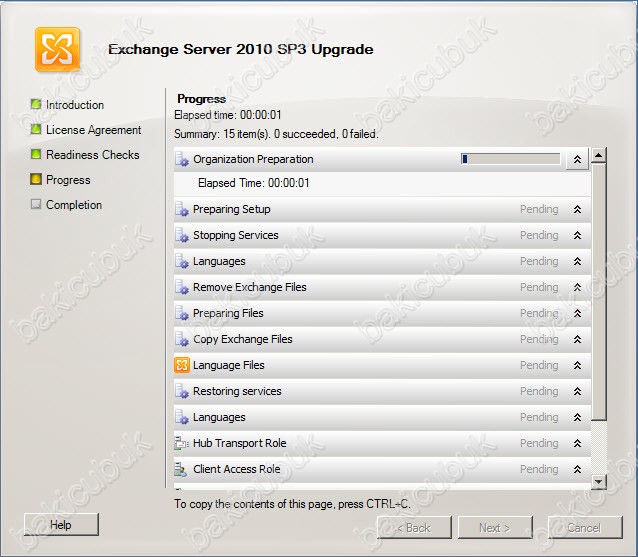Click the scrollbar down arrow
This screenshot has width=638, height=557.
click(x=599, y=482)
